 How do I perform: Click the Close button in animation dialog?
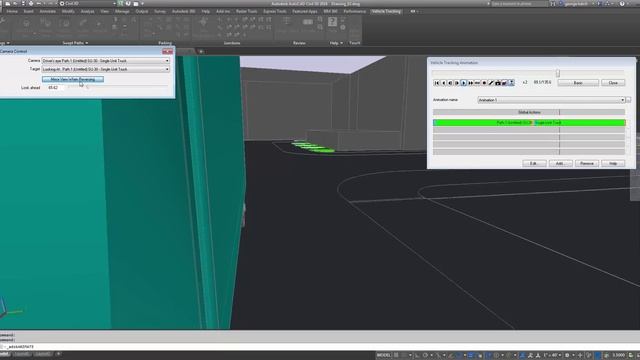[613, 83]
